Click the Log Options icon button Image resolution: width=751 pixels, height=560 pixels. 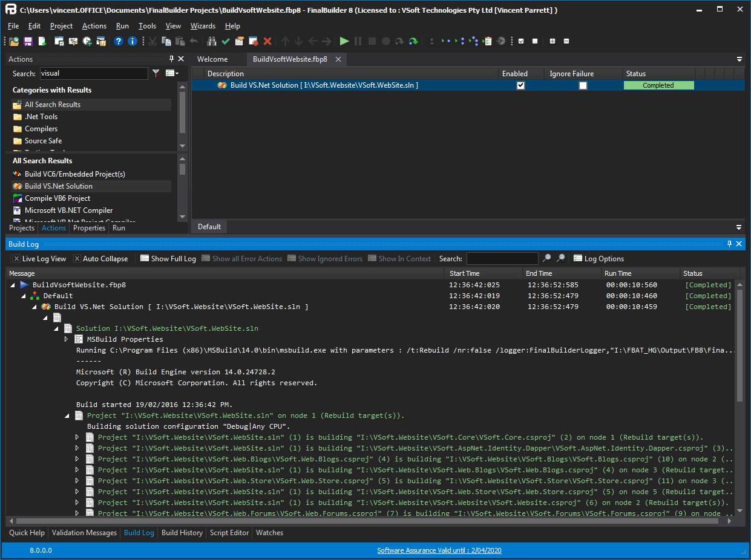(x=578, y=258)
